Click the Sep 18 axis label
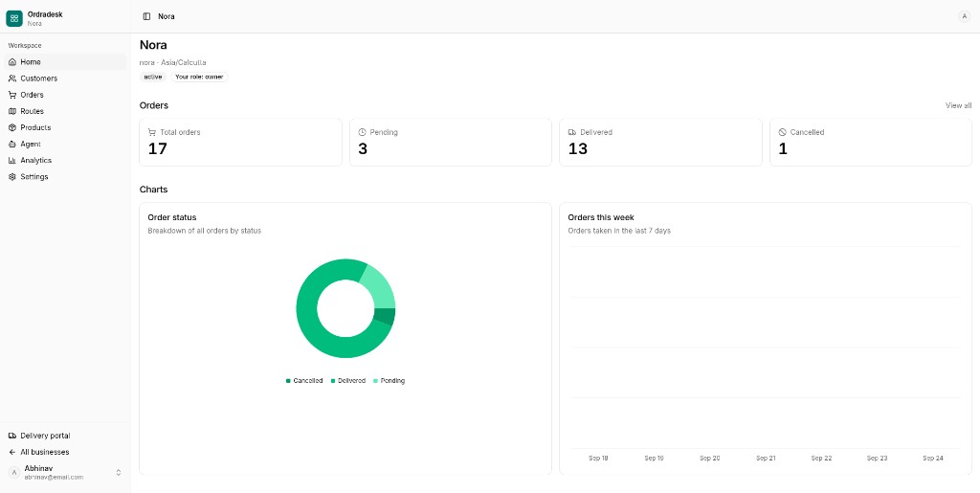The width and height of the screenshot is (980, 493). pos(598,458)
